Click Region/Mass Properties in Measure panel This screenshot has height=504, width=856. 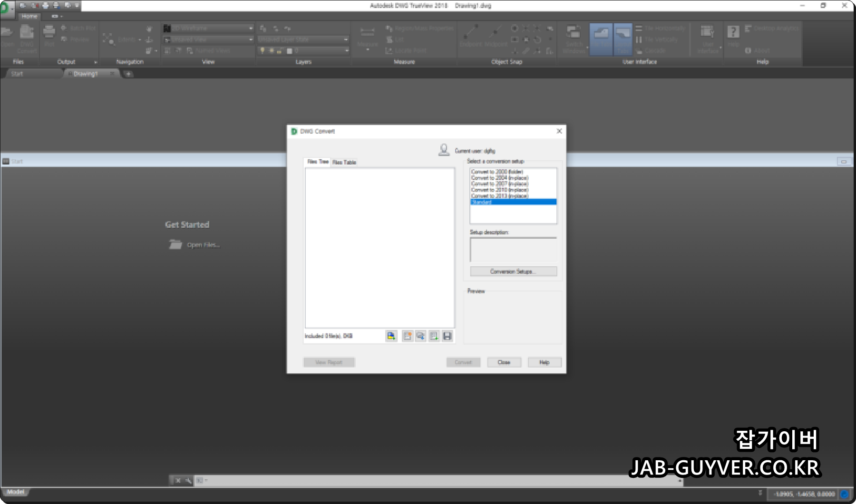point(420,29)
